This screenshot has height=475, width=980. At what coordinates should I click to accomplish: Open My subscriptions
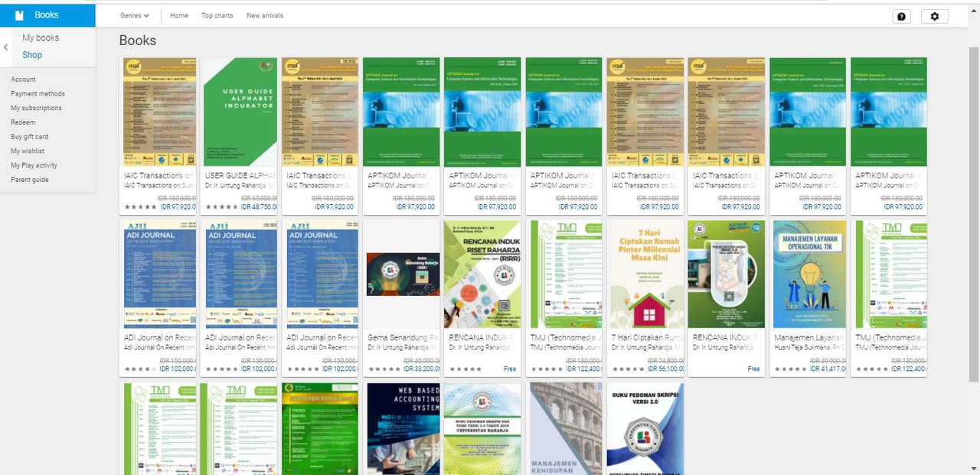coord(36,109)
